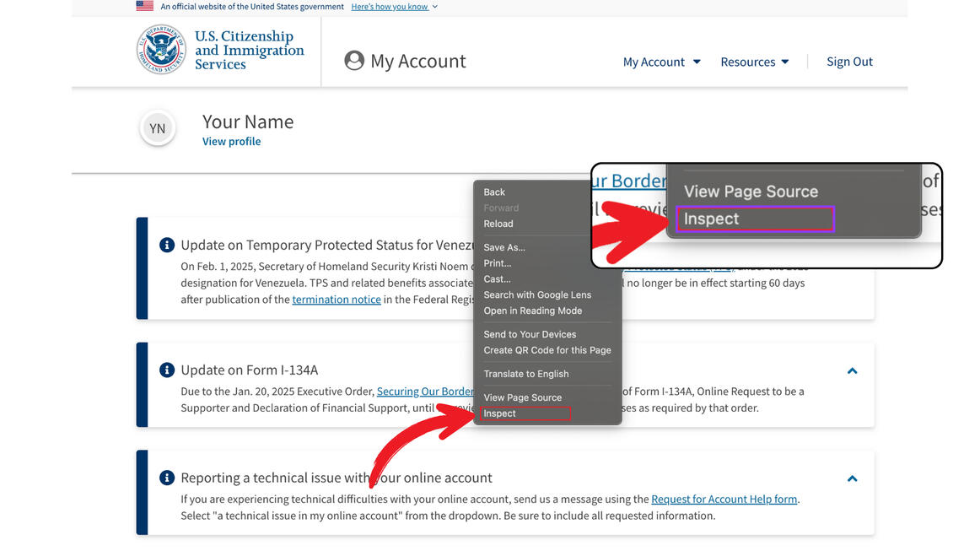Open the Request for Account Help form link

[724, 499]
